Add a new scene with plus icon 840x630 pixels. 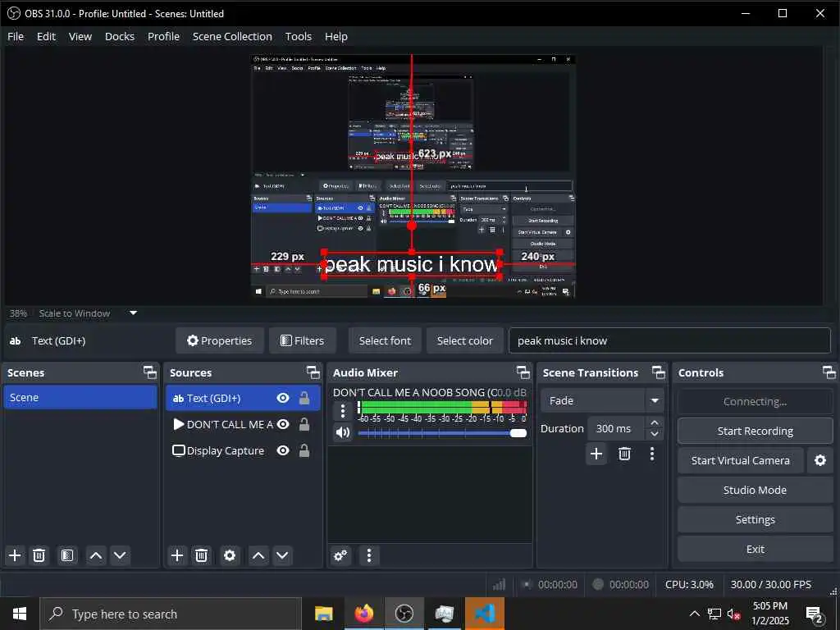tap(15, 555)
